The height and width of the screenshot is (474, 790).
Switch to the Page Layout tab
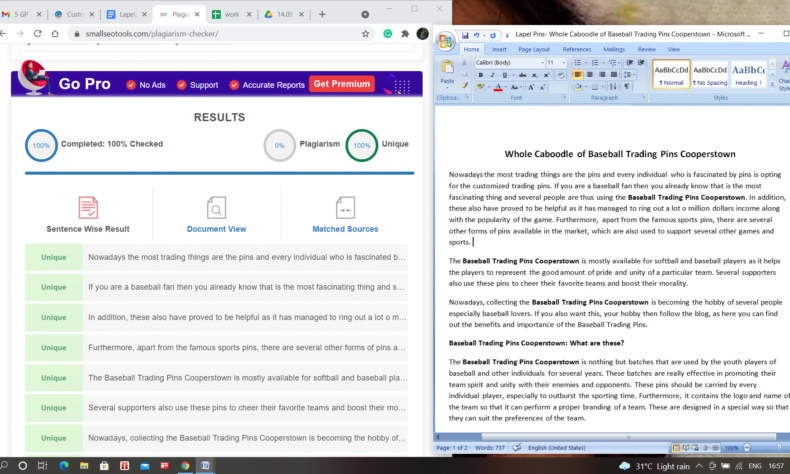pyautogui.click(x=534, y=49)
